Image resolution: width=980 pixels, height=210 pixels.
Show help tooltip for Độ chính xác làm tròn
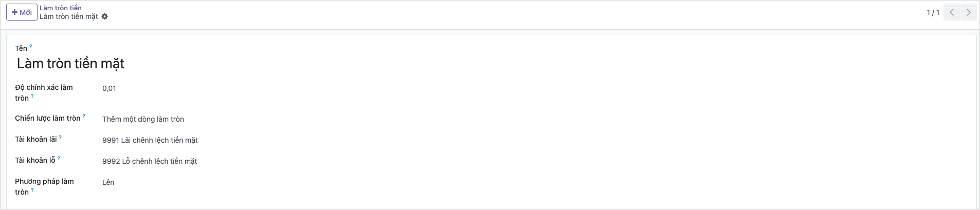(32, 96)
